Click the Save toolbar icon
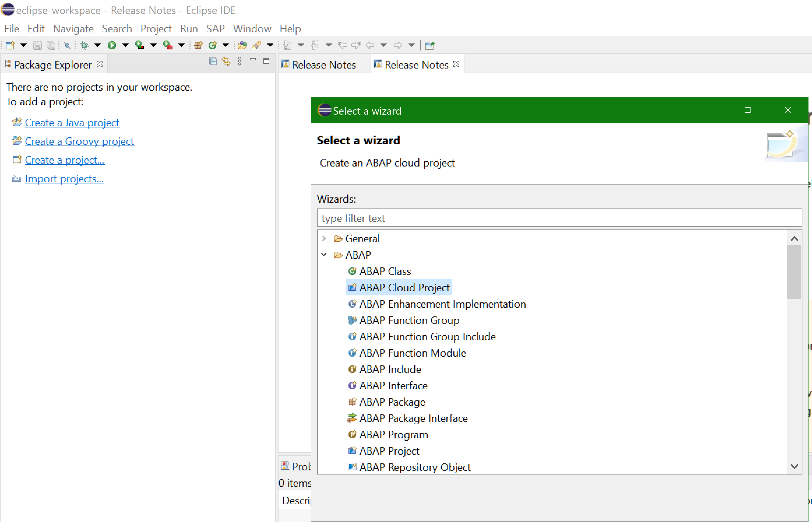 point(37,45)
